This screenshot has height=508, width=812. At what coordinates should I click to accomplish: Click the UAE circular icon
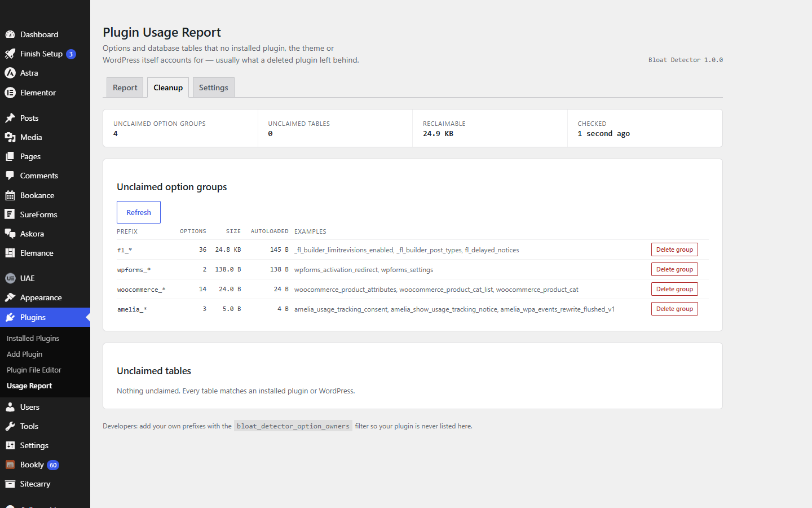tap(10, 278)
